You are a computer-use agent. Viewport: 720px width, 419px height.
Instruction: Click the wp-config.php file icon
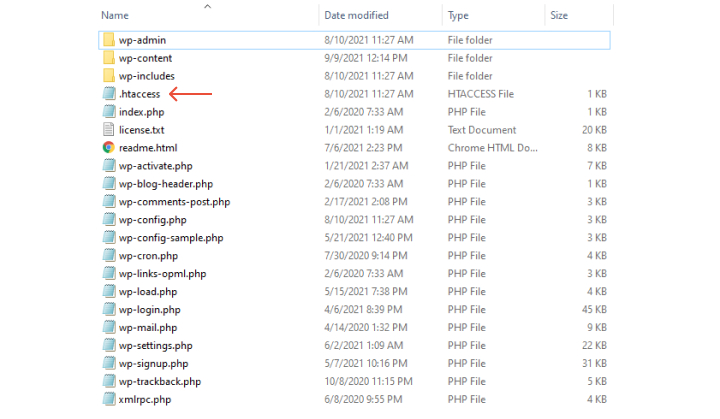pyautogui.click(x=109, y=219)
